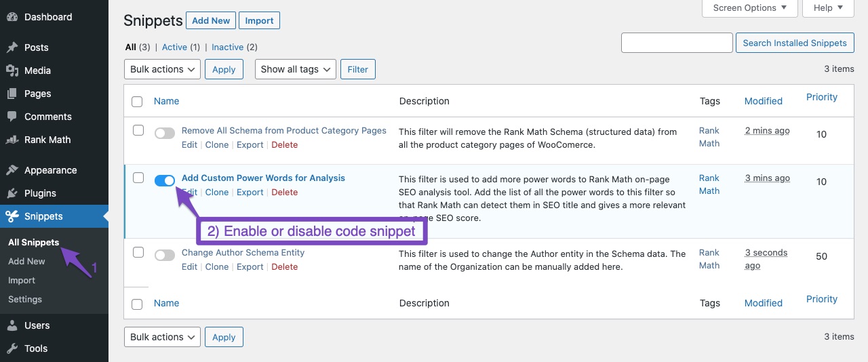The image size is (868, 362).
Task: Open Add New in Snippets submenu
Action: pos(26,261)
